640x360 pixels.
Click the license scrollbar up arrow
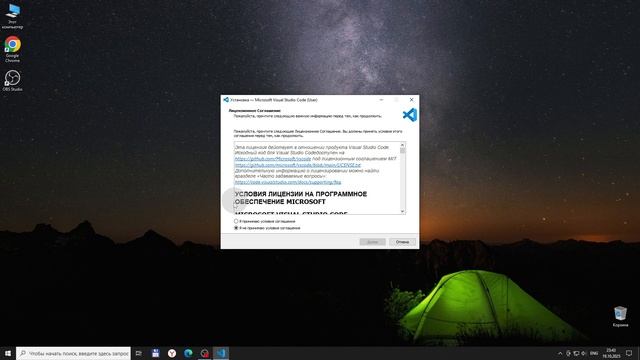pos(403,145)
